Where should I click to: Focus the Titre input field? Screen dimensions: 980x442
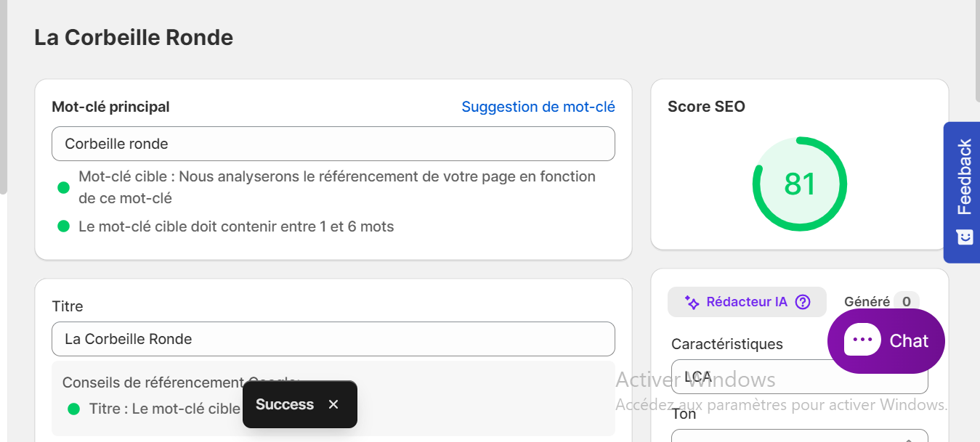tap(333, 339)
